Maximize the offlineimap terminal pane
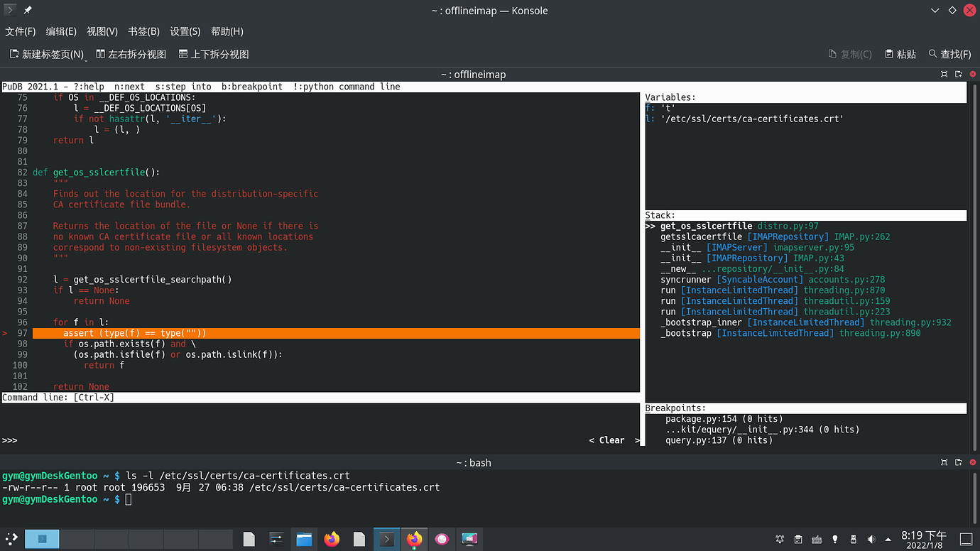The image size is (980, 551). (x=945, y=74)
